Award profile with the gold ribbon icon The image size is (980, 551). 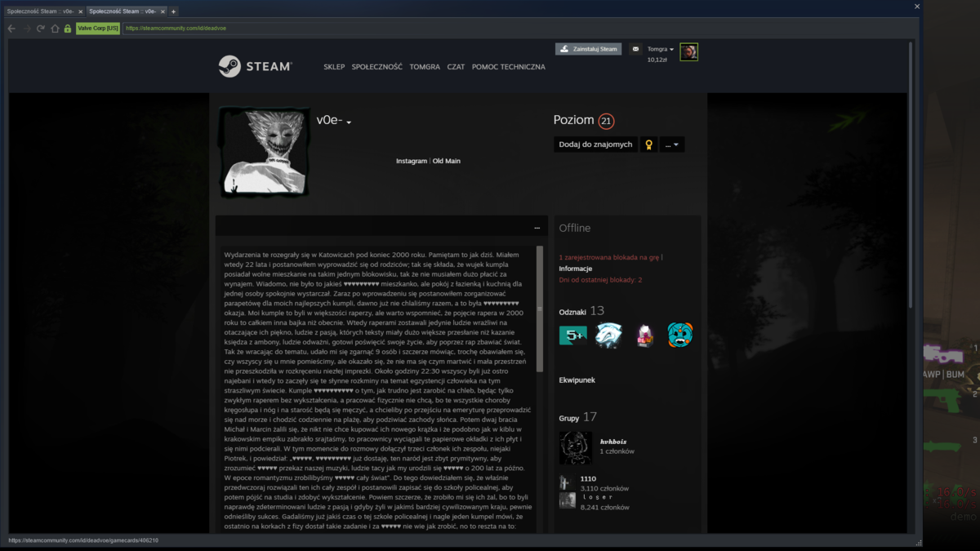tap(648, 144)
